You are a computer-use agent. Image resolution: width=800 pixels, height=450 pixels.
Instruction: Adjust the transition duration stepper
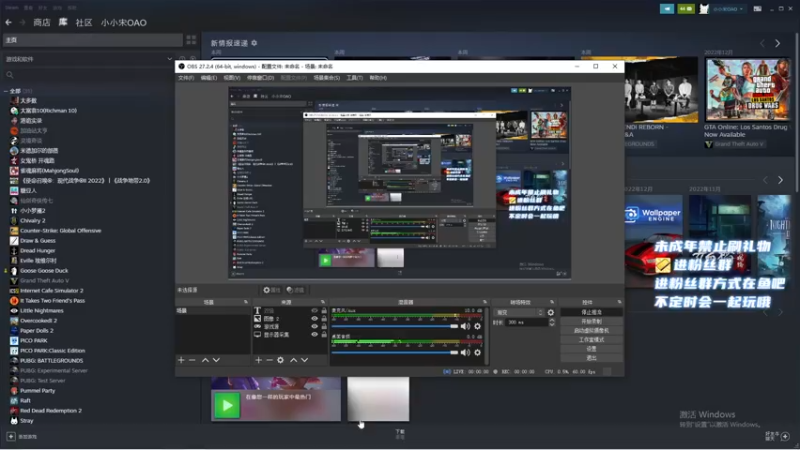pyautogui.click(x=552, y=322)
